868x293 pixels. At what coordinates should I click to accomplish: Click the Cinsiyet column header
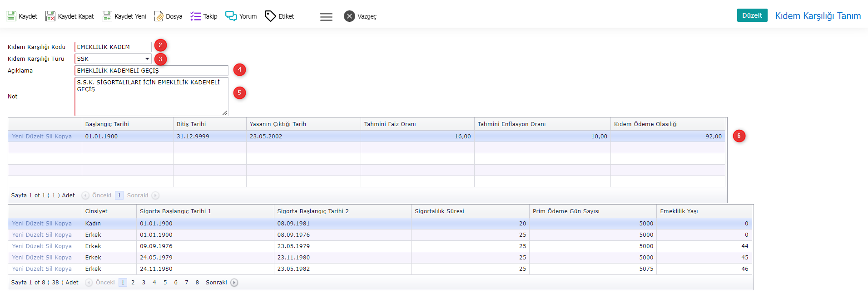click(x=109, y=211)
